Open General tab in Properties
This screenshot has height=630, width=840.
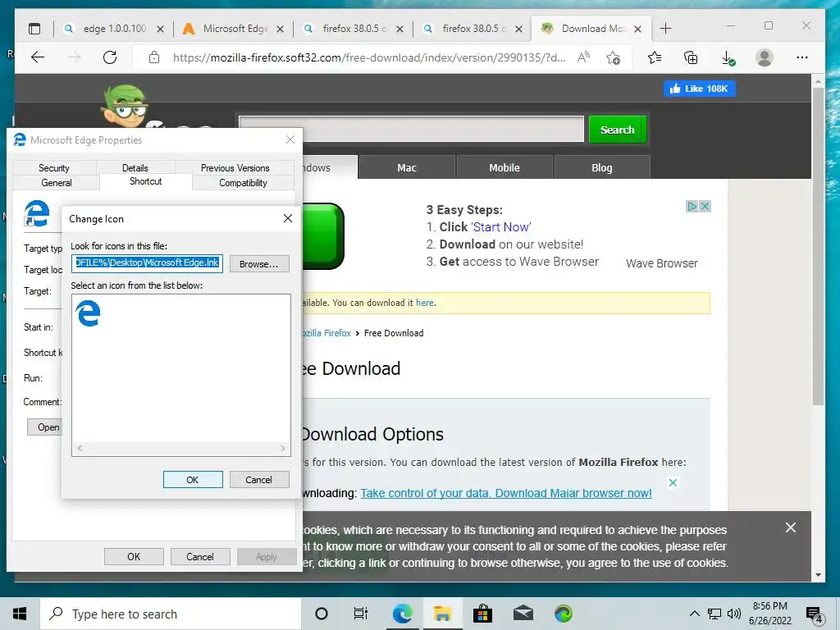coord(57,183)
